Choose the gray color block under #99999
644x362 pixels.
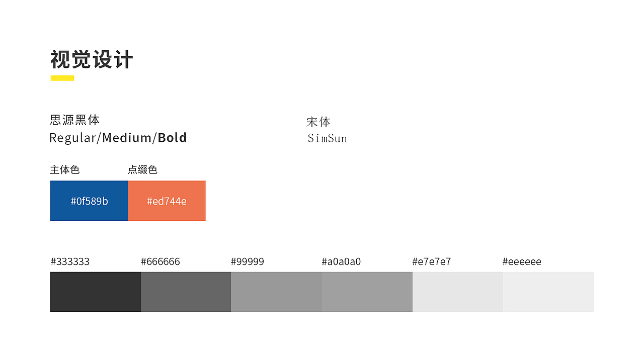tap(276, 292)
